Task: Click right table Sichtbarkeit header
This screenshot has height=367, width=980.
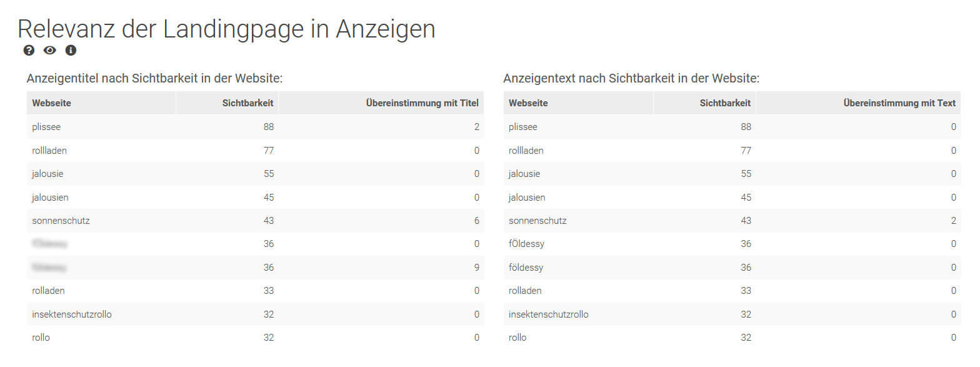Action: point(704,103)
